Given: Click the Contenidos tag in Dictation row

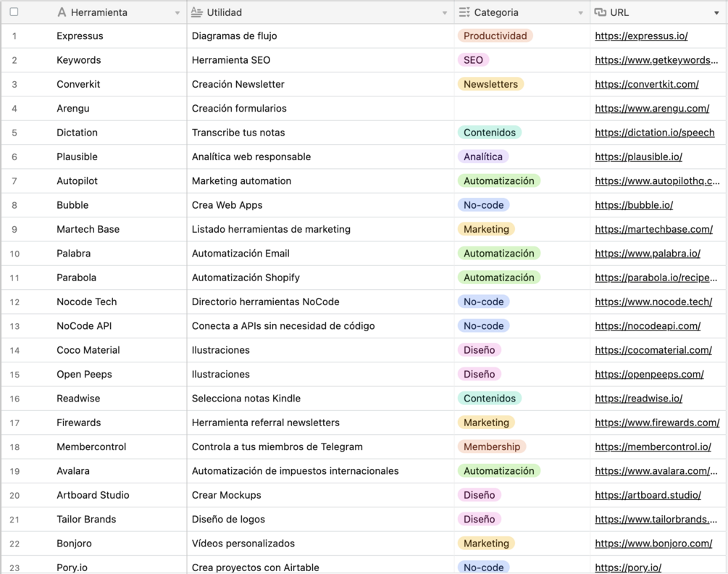Looking at the screenshot, I should (490, 133).
